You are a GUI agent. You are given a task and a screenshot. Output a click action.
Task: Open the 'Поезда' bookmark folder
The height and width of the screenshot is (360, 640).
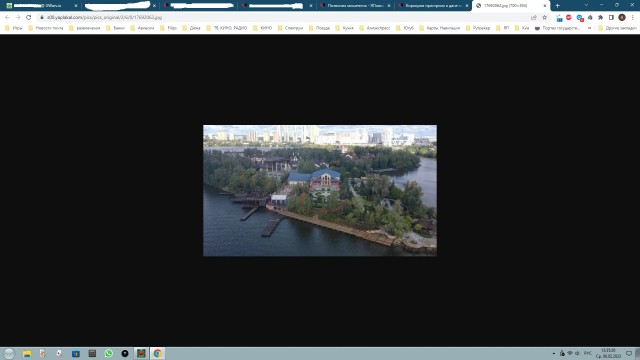point(319,28)
